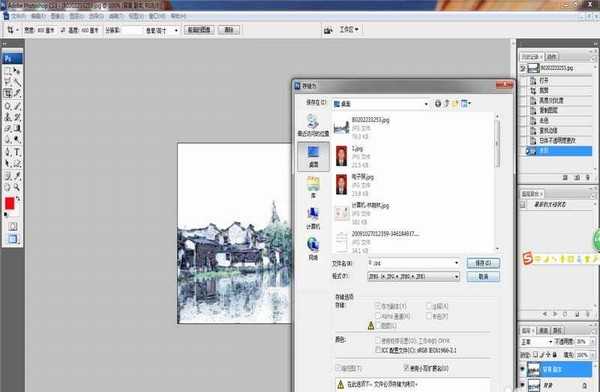Open Computer (计算机) location in save dialog
The image size is (600, 392).
313,219
